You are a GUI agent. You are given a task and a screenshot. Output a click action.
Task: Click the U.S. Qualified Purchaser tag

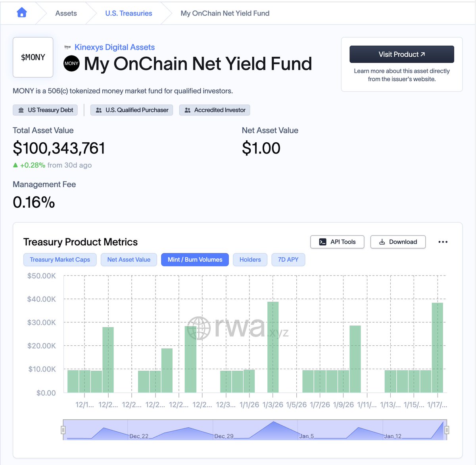click(132, 110)
